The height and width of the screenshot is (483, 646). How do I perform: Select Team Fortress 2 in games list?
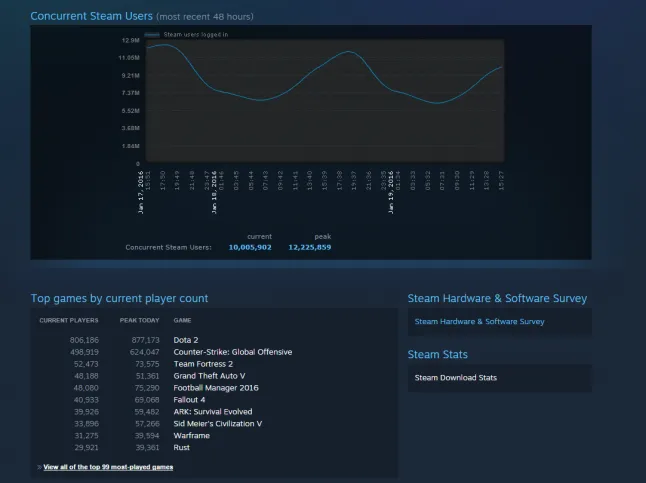(203, 364)
